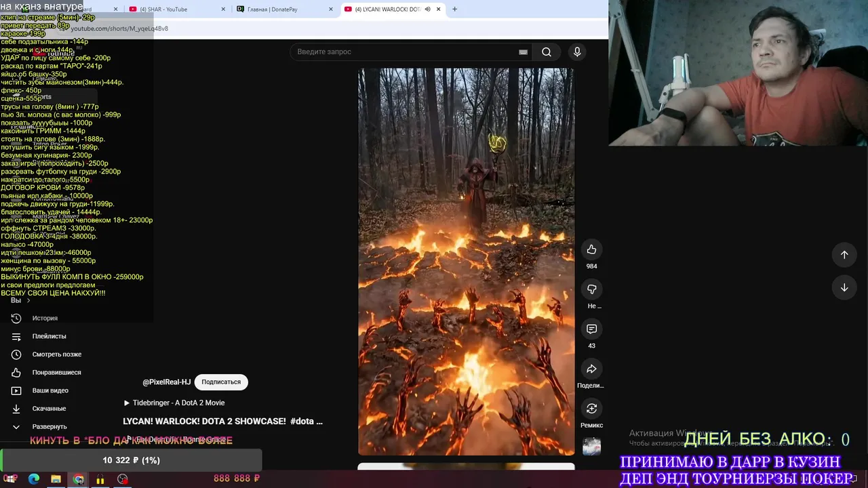Open 'Плейлисты' in the sidebar
Viewport: 868px width, 488px height.
coord(49,336)
